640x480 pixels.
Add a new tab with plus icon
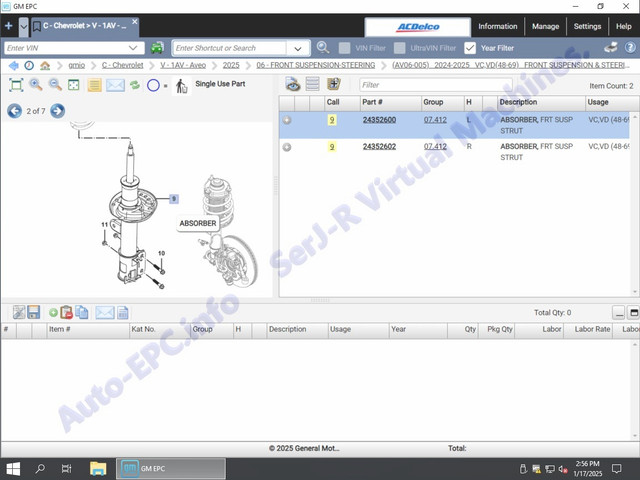9,26
